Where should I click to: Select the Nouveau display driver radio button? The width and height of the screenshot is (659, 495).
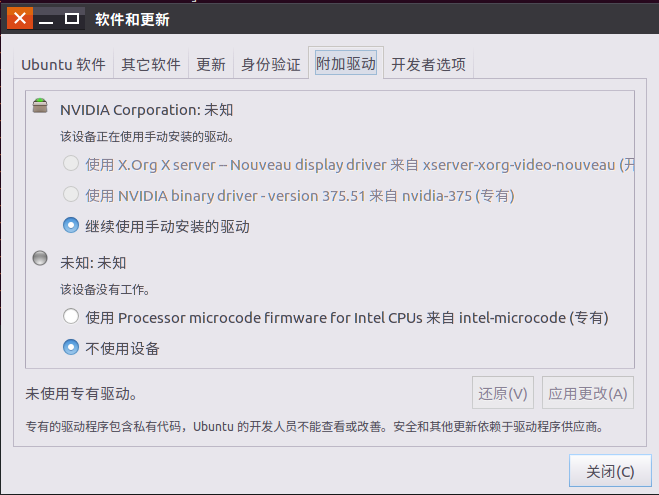71,163
